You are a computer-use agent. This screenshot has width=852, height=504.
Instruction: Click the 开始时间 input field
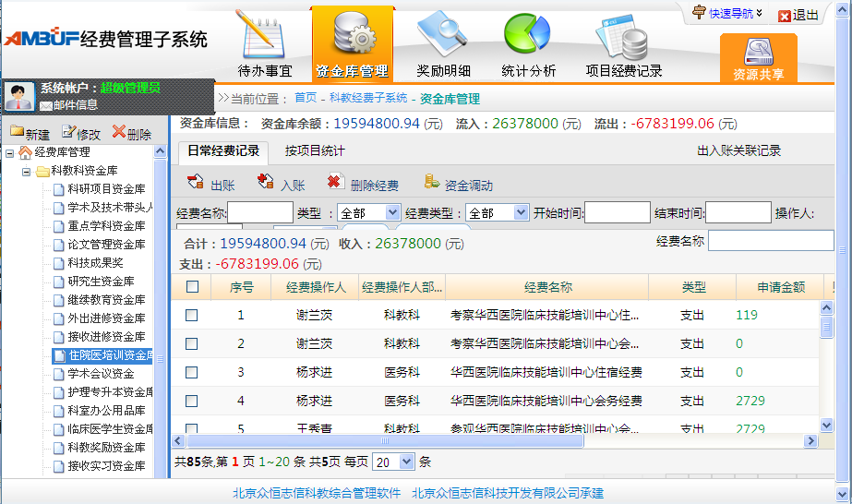pos(618,213)
